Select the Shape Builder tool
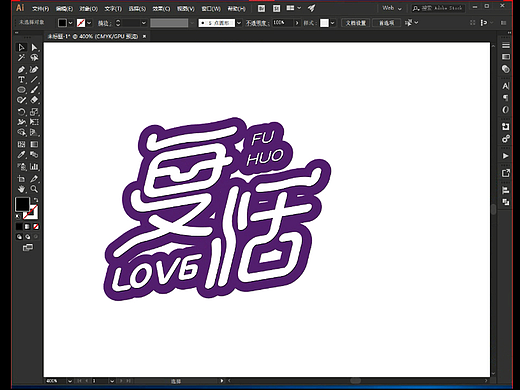The height and width of the screenshot is (390, 520). (21, 132)
